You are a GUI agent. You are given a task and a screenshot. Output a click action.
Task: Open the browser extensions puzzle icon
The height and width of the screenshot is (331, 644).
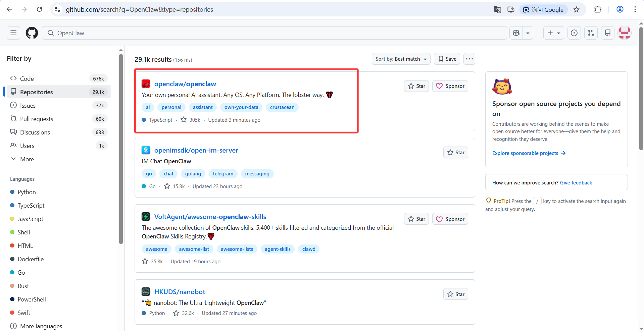pyautogui.click(x=598, y=9)
